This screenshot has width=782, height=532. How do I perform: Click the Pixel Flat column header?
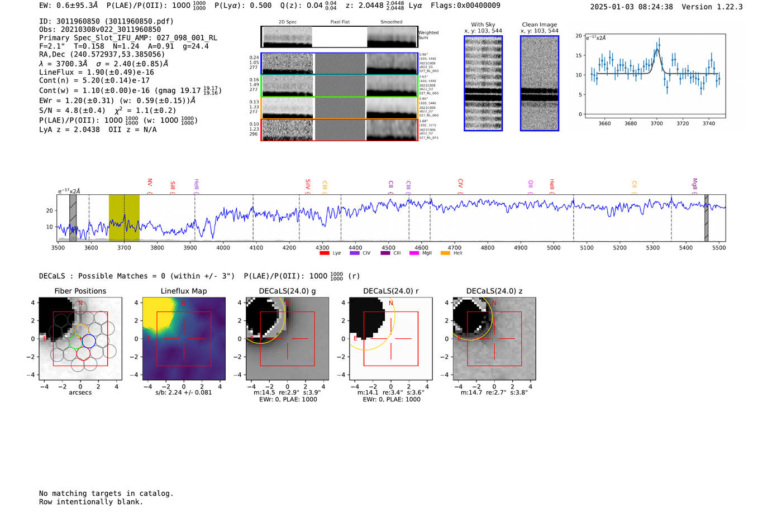click(x=340, y=22)
